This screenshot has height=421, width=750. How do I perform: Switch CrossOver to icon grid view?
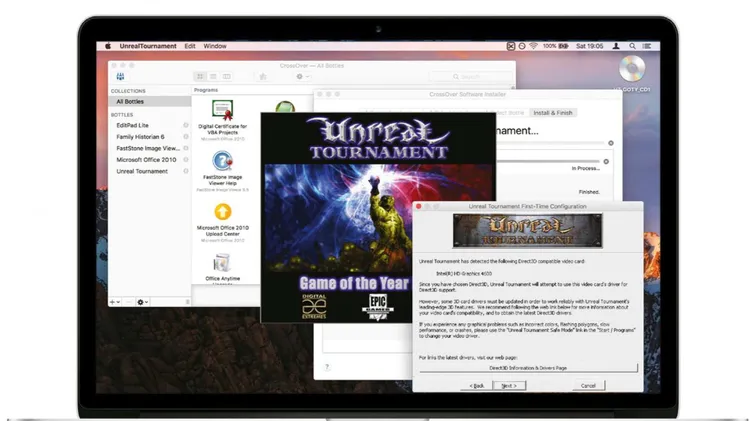click(200, 77)
